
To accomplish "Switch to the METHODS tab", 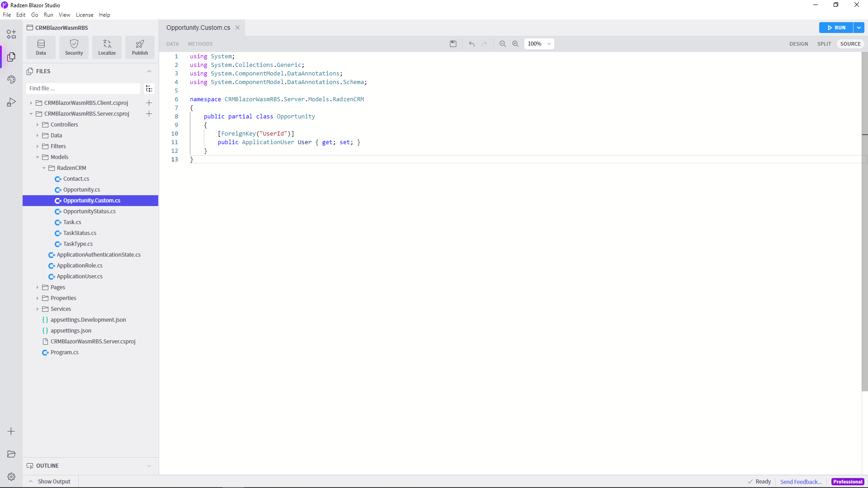I will [200, 44].
